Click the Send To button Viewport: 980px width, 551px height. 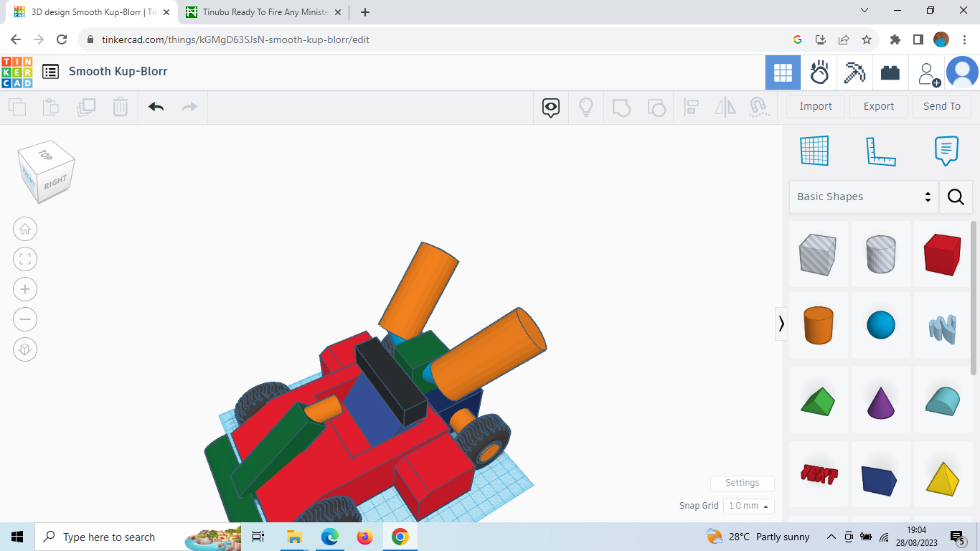click(942, 106)
